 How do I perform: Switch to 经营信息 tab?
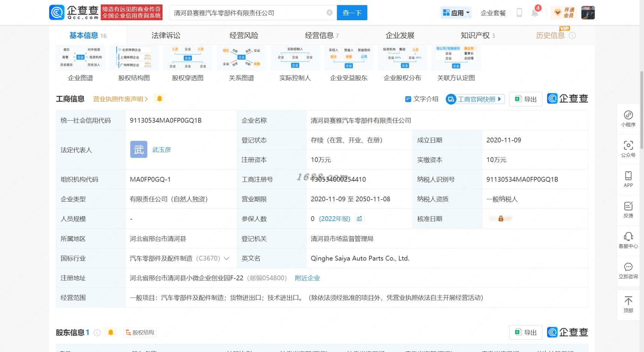coord(322,35)
